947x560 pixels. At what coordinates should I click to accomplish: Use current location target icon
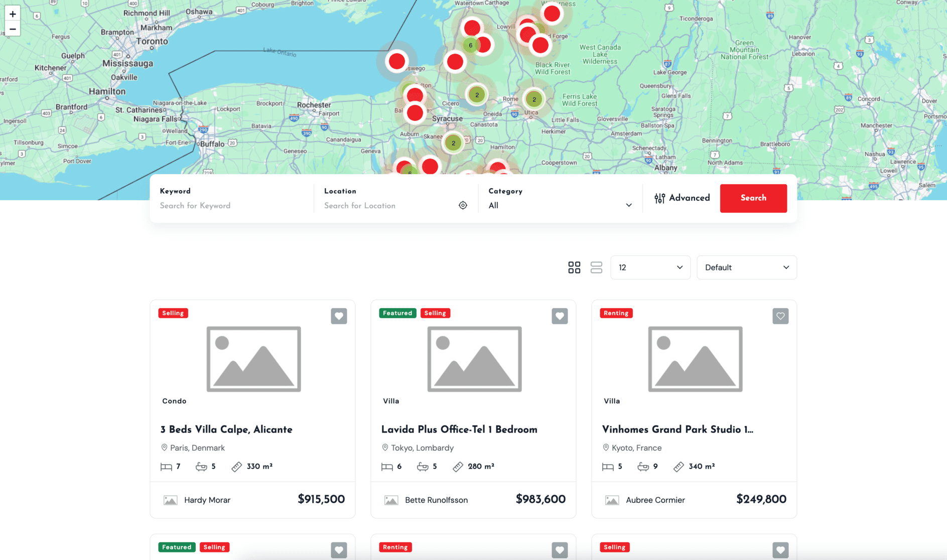tap(463, 205)
